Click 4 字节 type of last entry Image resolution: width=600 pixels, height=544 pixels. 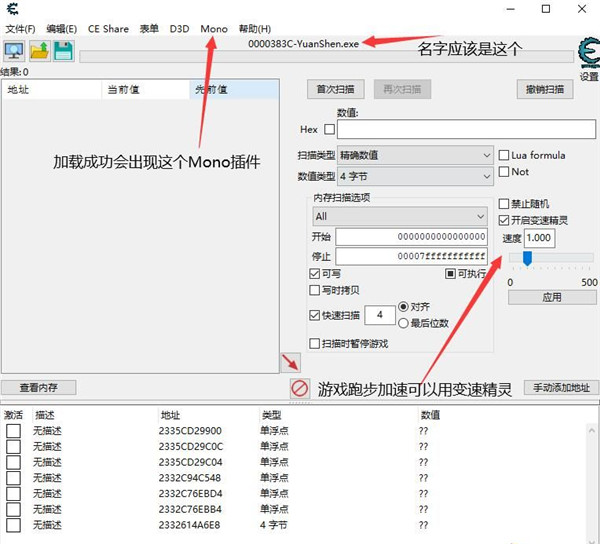coord(274,525)
